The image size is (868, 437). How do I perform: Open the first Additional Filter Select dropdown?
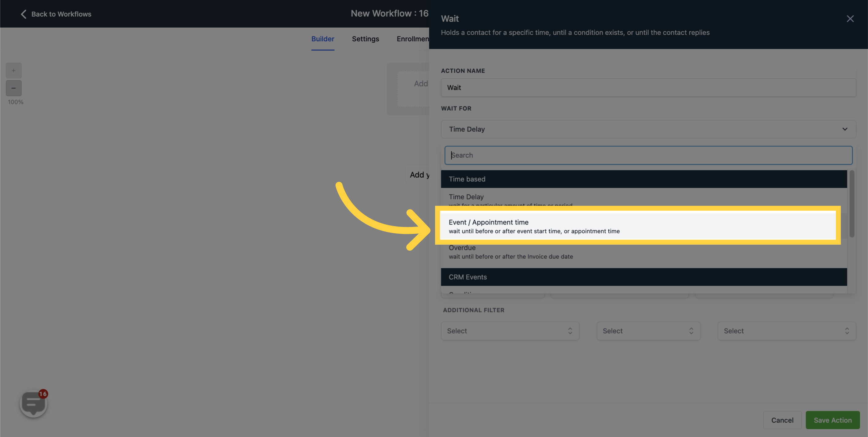(x=509, y=331)
